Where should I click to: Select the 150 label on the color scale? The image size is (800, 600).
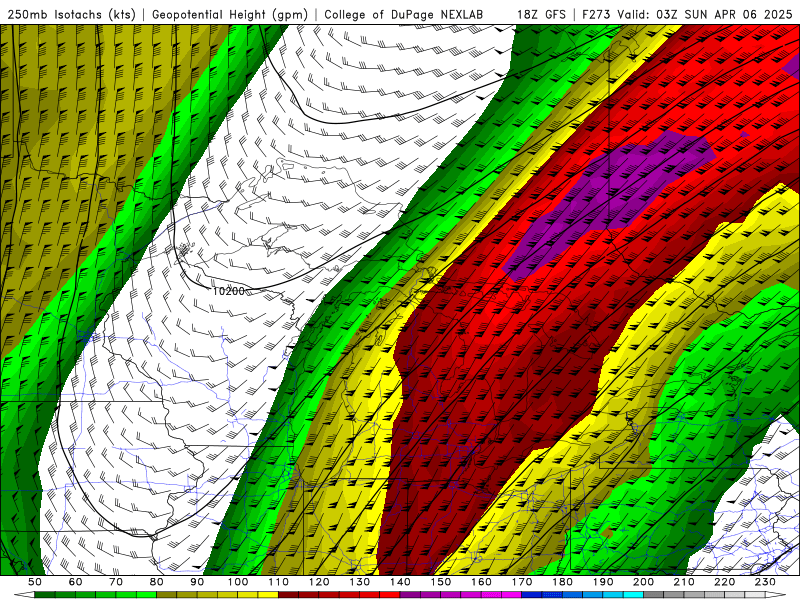pos(440,582)
